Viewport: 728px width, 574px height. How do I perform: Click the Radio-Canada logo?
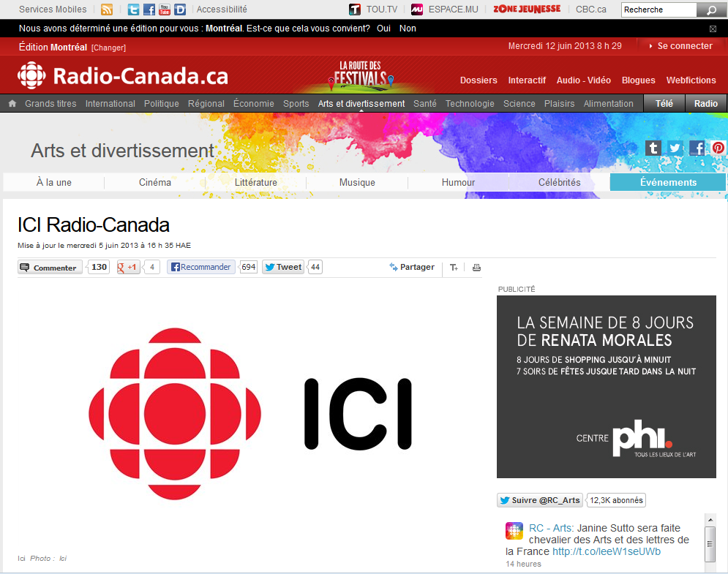tap(123, 75)
